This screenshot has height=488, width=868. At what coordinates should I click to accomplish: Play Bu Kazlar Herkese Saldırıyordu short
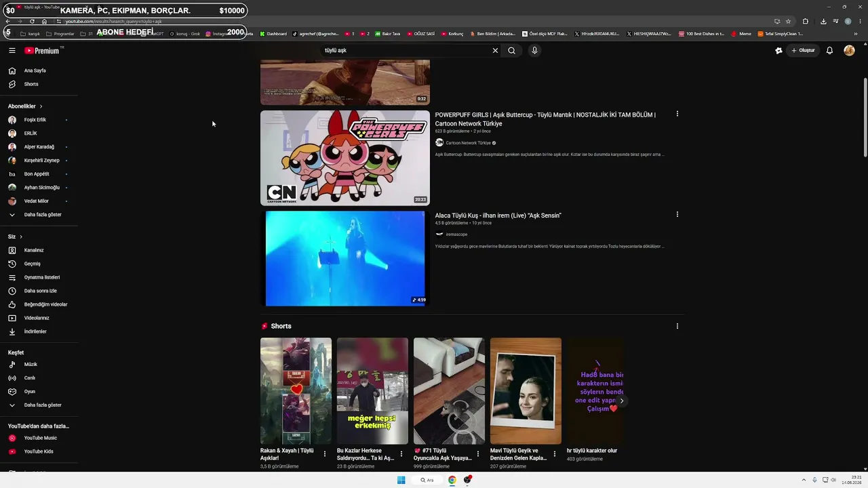click(372, 391)
